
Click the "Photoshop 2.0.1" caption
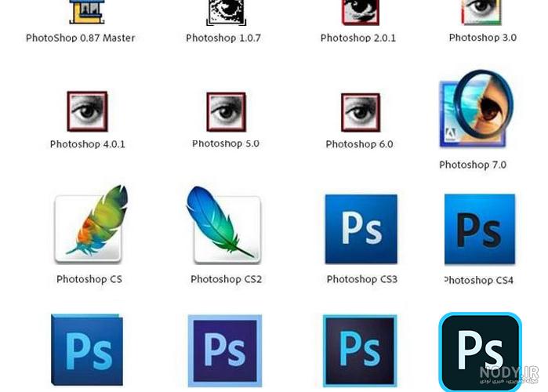(358, 38)
